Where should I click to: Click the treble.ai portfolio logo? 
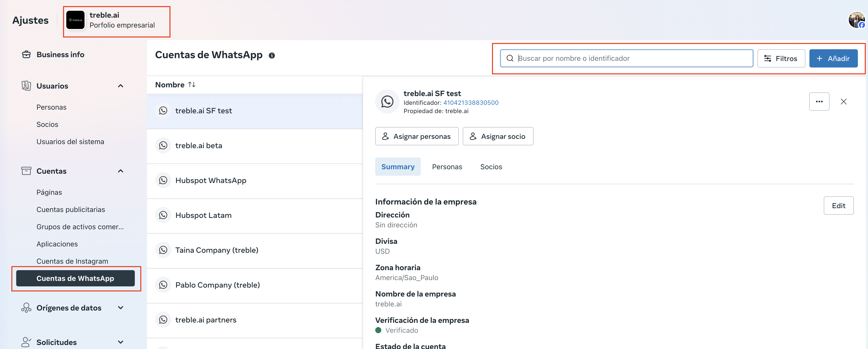pos(75,20)
